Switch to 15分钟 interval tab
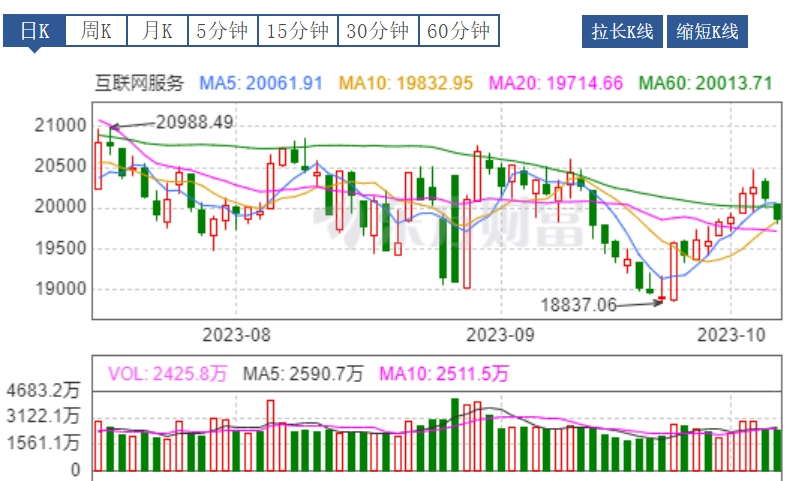This screenshot has width=787, height=481. click(x=297, y=31)
